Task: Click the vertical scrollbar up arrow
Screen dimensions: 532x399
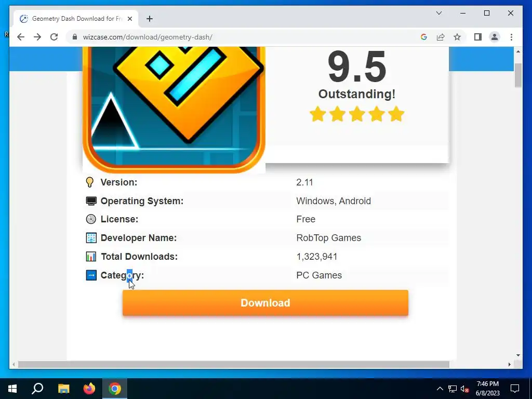Action: pyautogui.click(x=518, y=51)
